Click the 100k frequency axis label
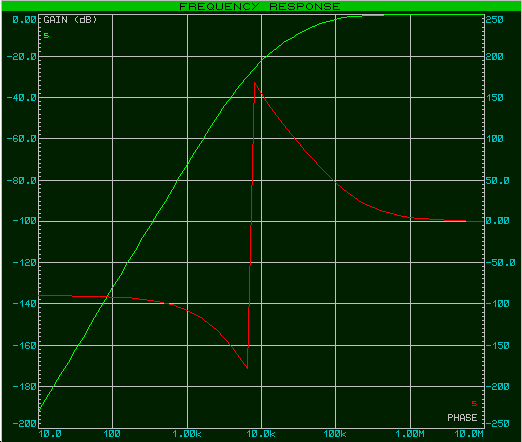This screenshot has height=442, width=522. tap(335, 434)
